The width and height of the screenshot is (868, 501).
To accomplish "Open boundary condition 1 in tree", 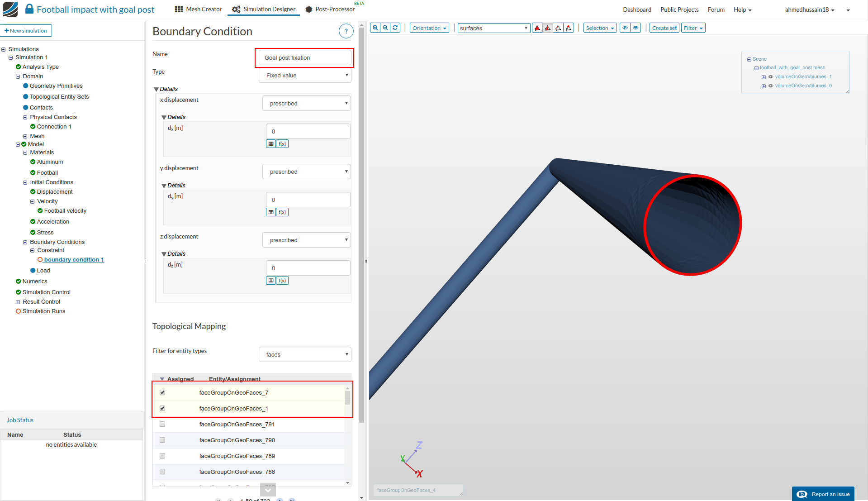I will (74, 260).
